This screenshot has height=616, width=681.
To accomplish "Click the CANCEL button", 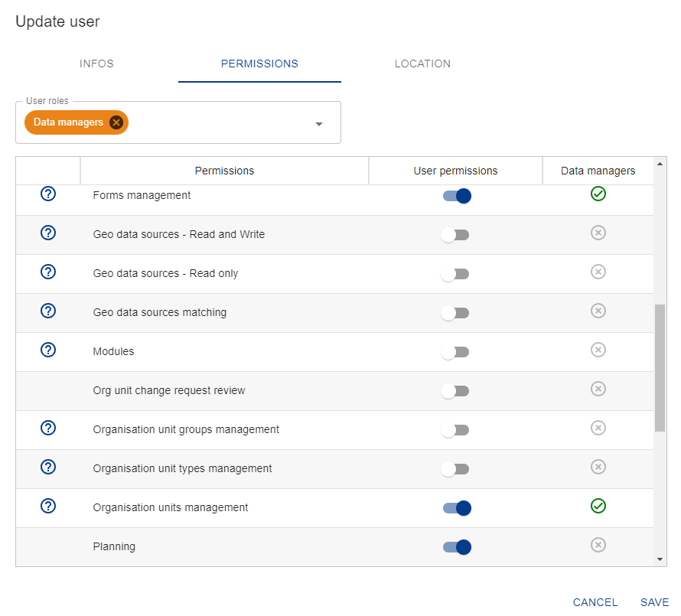I will click(x=595, y=602).
